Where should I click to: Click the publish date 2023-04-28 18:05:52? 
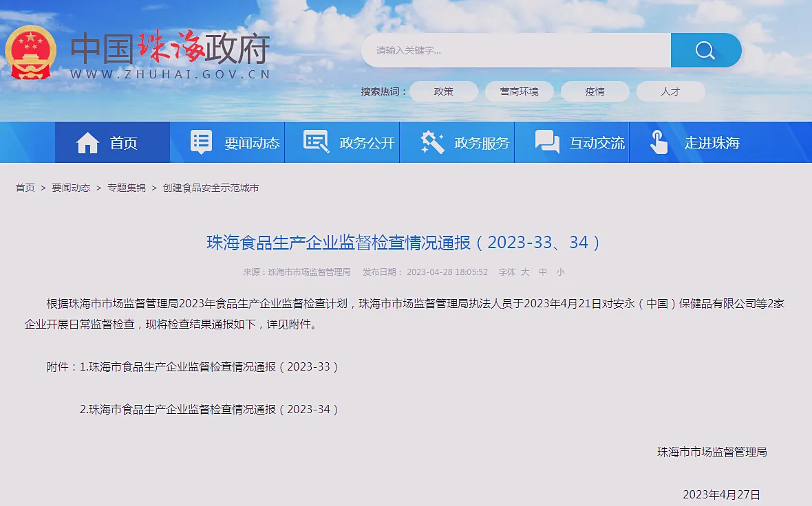click(x=447, y=272)
